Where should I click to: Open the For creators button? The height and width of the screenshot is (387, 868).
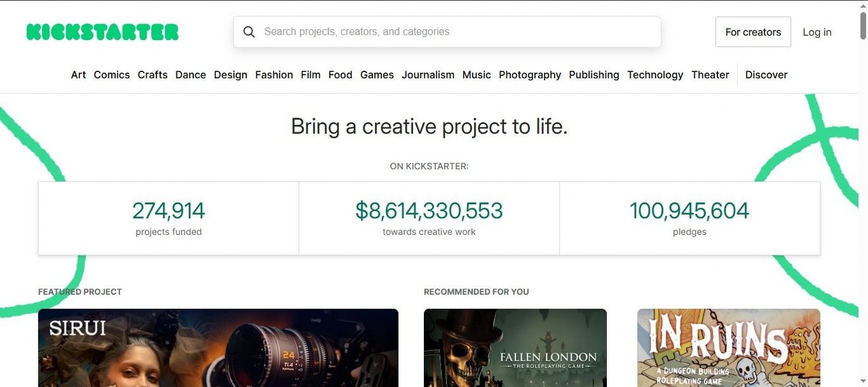point(753,32)
